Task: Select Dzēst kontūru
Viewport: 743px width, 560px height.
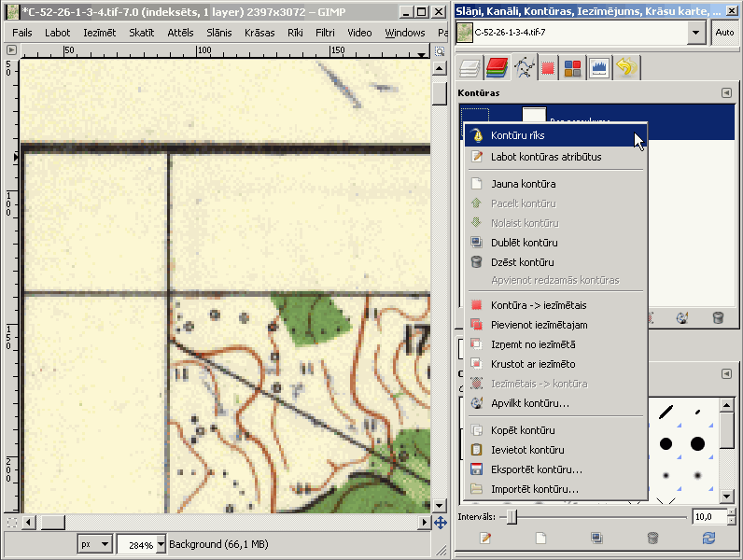Action: [x=555, y=262]
